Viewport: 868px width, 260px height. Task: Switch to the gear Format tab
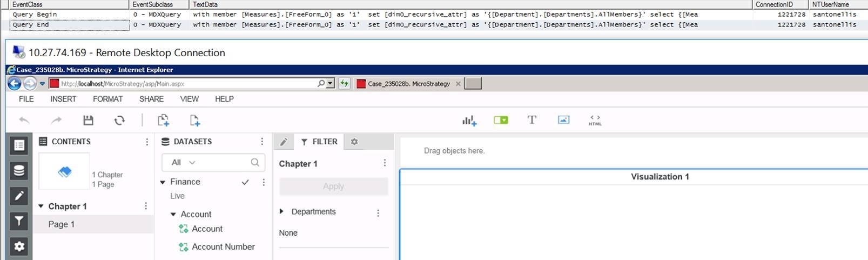point(354,142)
